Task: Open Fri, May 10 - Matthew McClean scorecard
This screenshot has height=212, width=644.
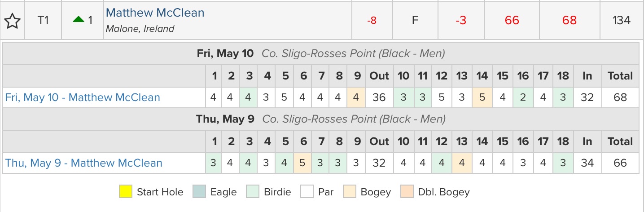Action: coord(83,97)
